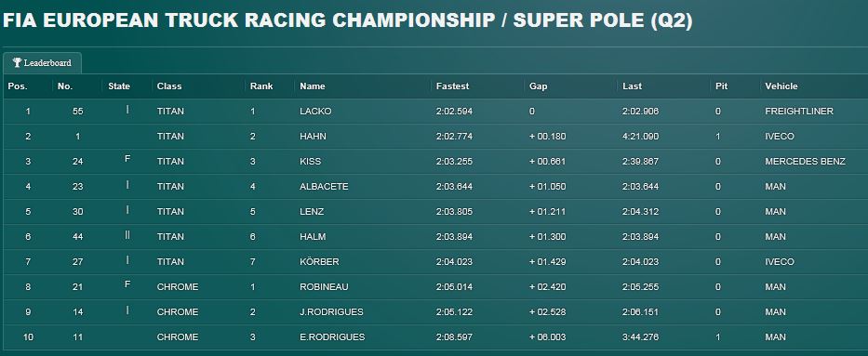The width and height of the screenshot is (868, 356).
Task: Open the Leaderboard tab
Action: (x=42, y=63)
